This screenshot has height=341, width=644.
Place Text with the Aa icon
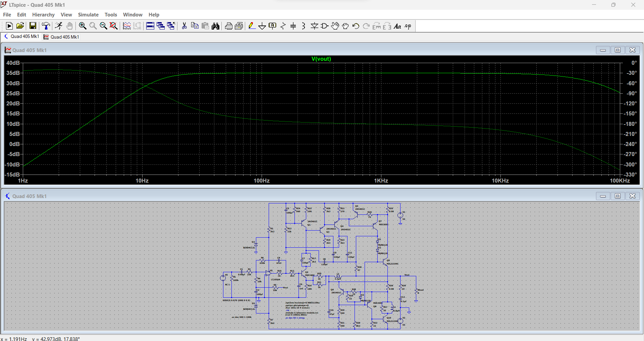[x=397, y=26]
